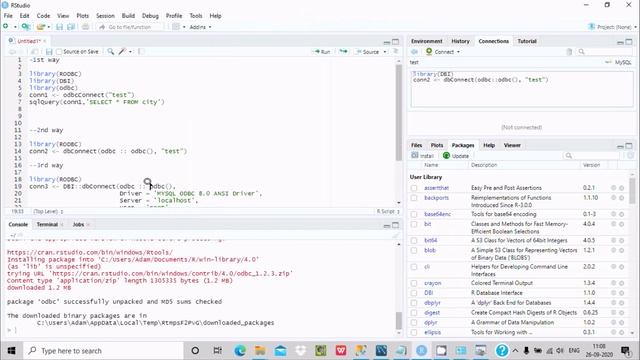
Task: Click the Compile Report notebook icon
Action: [x=141, y=51]
